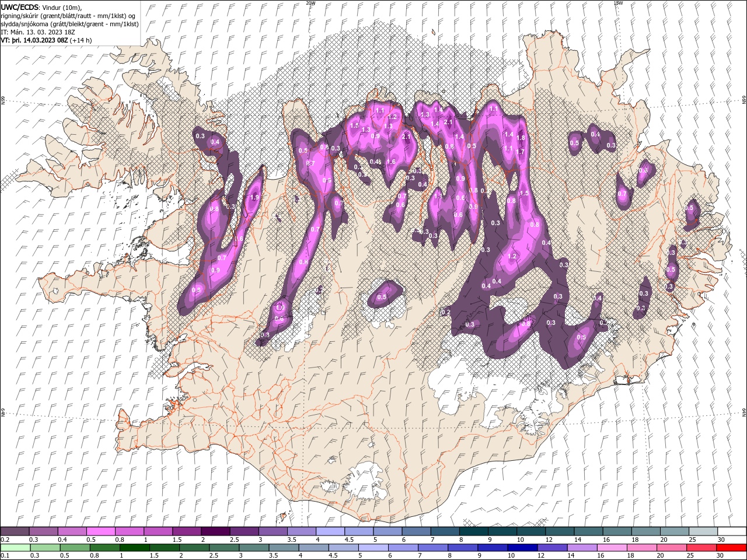Click the '20W' longitude label at the top edge

point(310,3)
